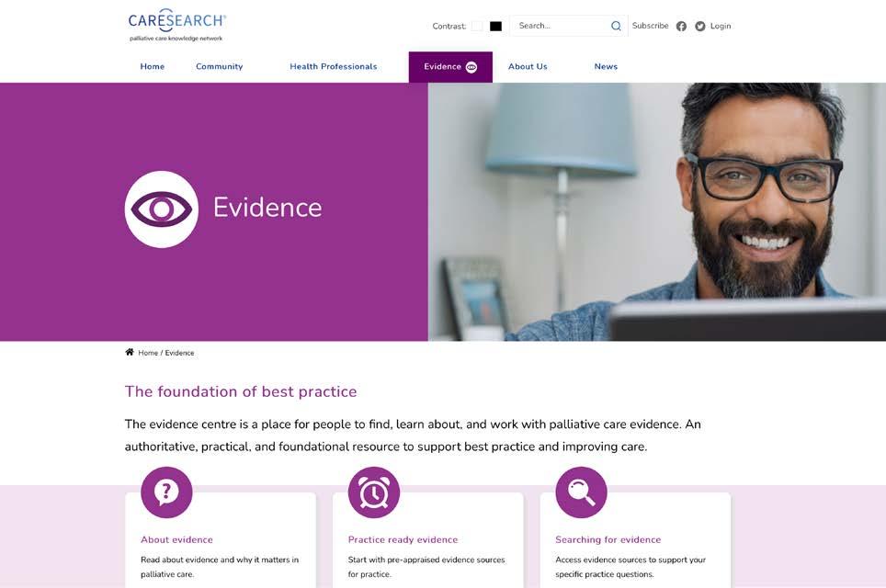Go to the Community section
This screenshot has height=588, width=886.
(x=220, y=67)
